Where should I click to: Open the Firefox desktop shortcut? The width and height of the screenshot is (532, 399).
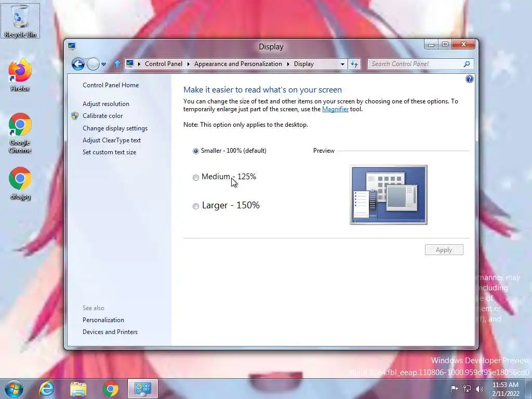(x=20, y=75)
